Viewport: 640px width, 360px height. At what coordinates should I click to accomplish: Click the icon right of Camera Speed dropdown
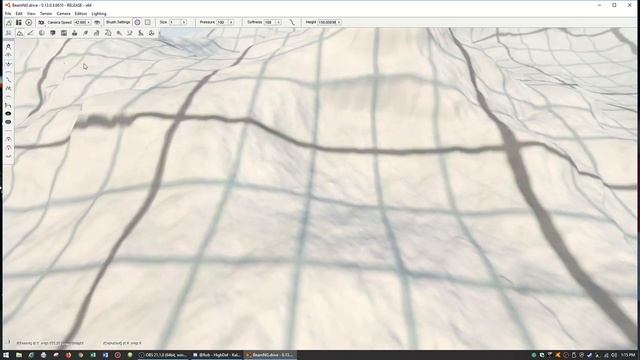[97, 22]
